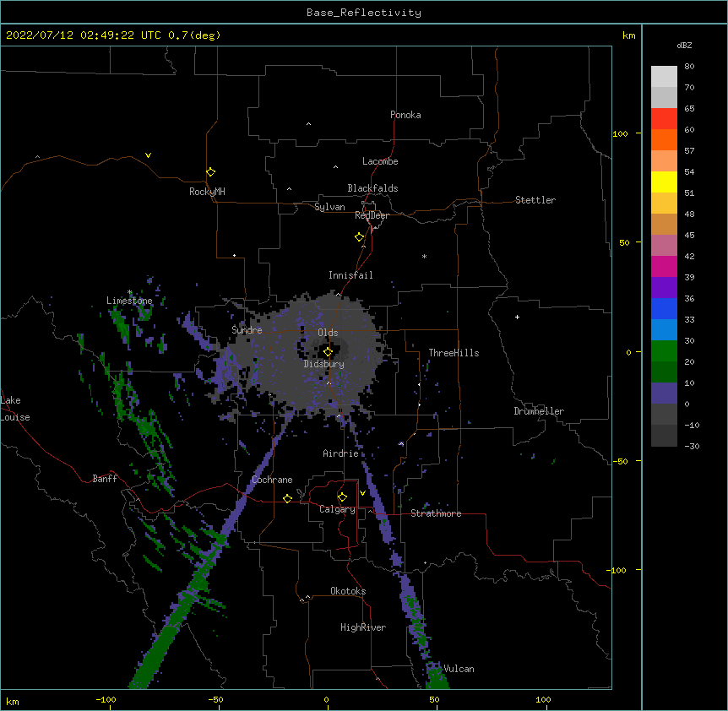Click the Strathmore town label
The height and width of the screenshot is (711, 728).
(x=436, y=513)
